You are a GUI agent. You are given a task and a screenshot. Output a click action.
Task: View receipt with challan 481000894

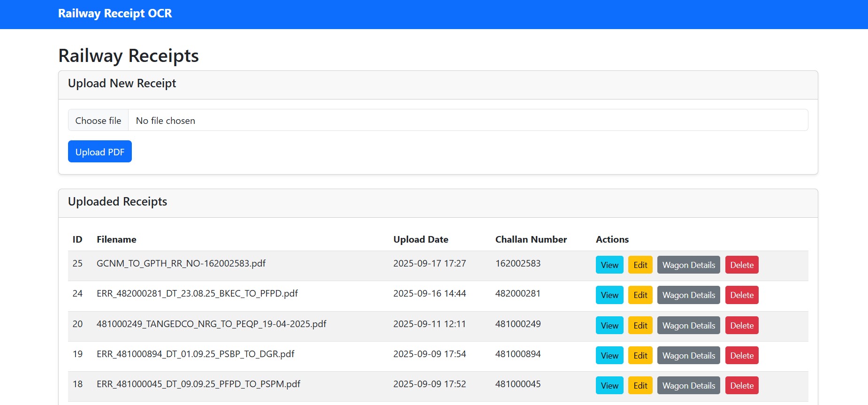tap(609, 356)
